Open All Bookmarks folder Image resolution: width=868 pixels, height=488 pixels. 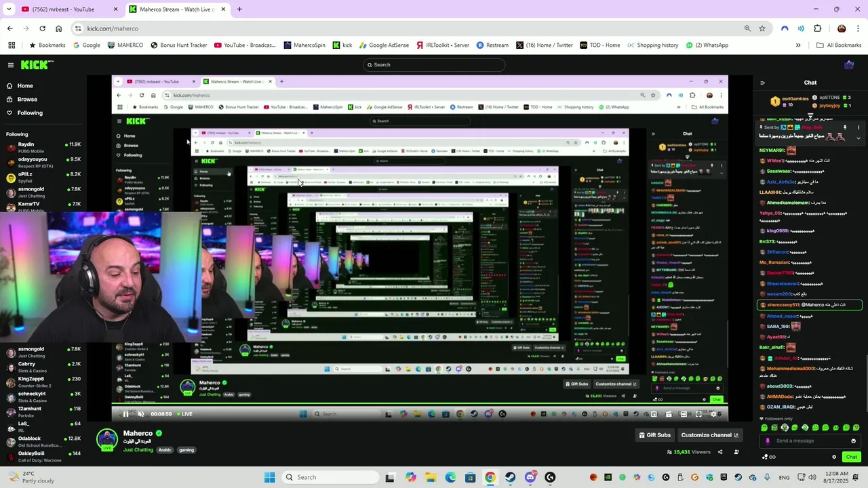pyautogui.click(x=839, y=45)
